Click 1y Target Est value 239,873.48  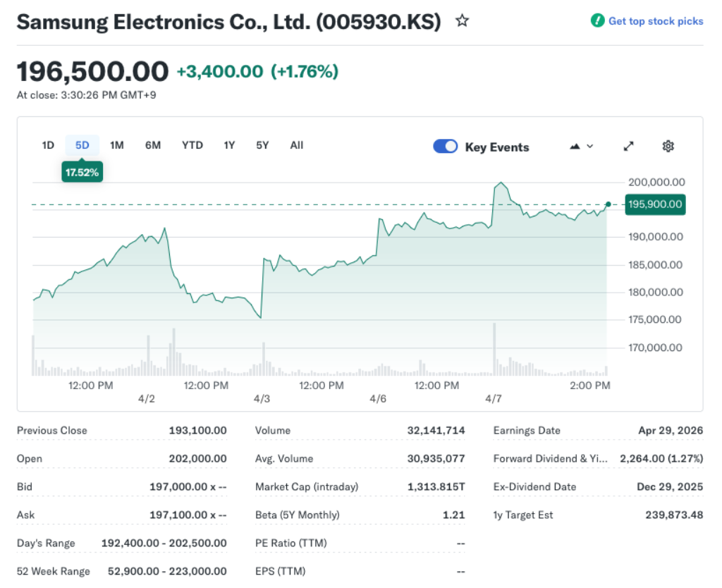(x=674, y=515)
